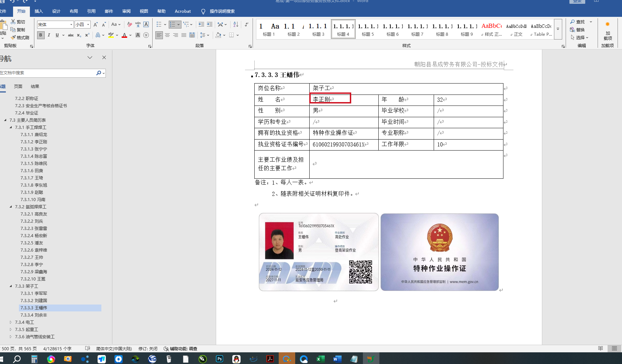
Task: Collapse the 7.3.1 手工焊焊工 tree node
Action: (x=11, y=127)
